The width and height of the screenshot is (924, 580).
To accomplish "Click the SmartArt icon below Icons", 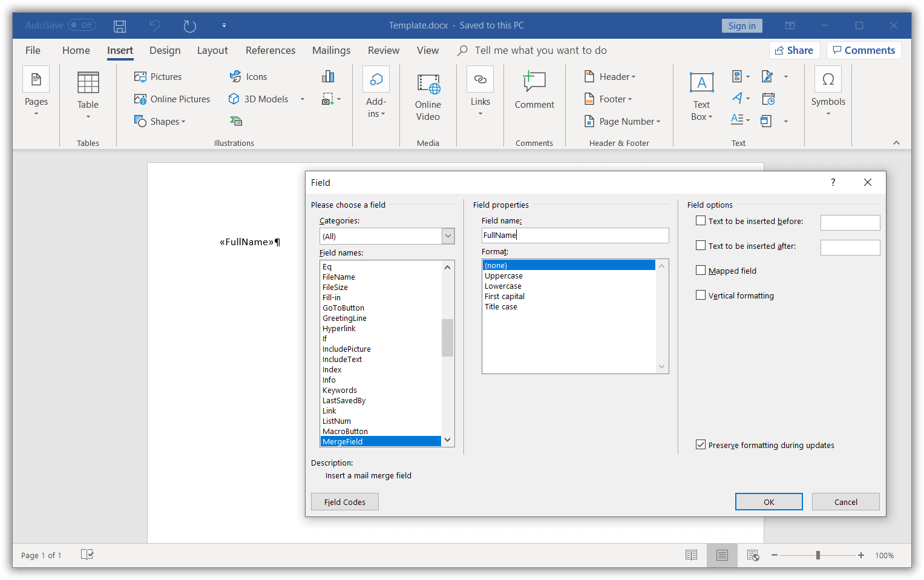I will pyautogui.click(x=236, y=121).
